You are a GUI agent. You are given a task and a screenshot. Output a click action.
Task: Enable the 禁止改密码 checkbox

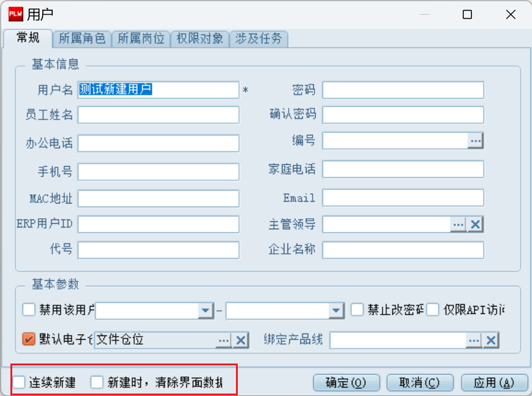point(357,310)
